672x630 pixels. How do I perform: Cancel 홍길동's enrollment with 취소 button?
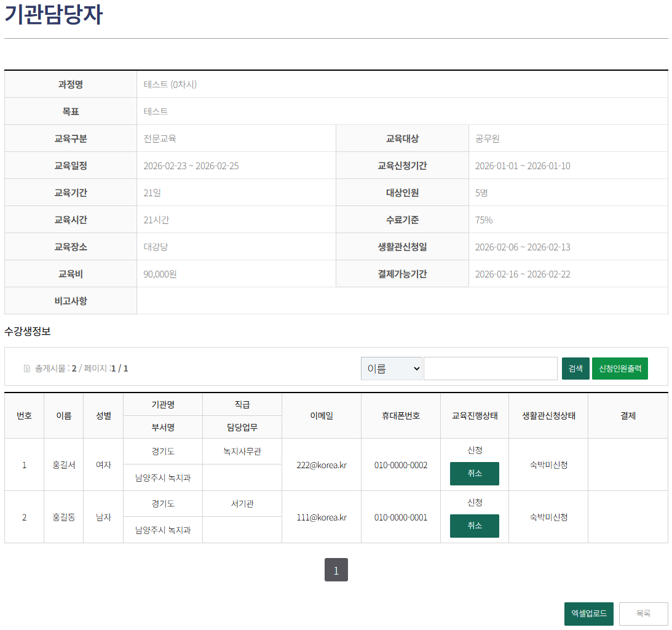click(474, 525)
